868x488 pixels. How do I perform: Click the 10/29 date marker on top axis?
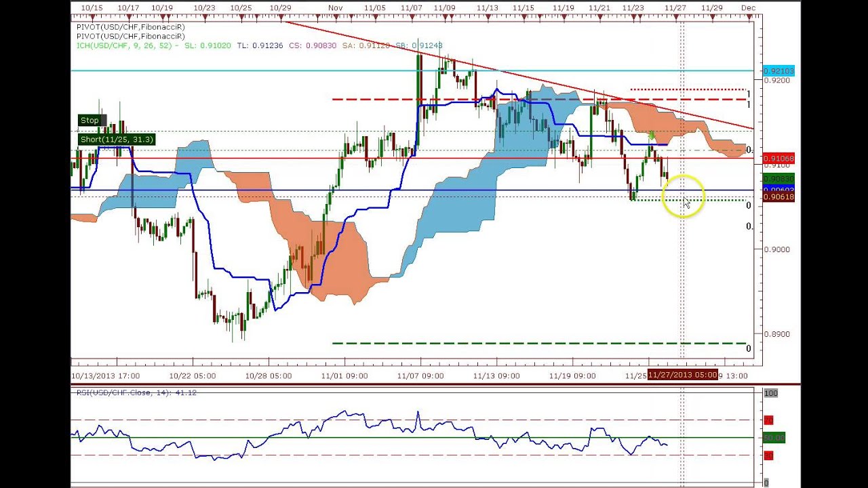pos(280,8)
